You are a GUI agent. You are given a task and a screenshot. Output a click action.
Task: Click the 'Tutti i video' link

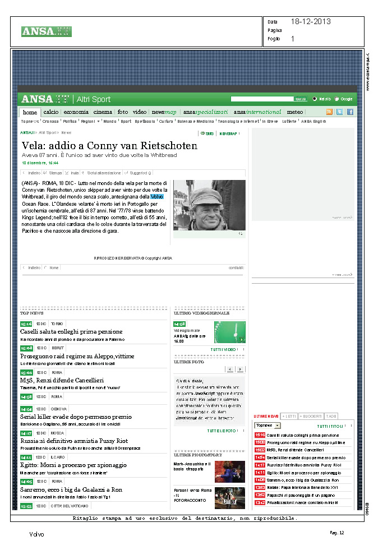222,349
